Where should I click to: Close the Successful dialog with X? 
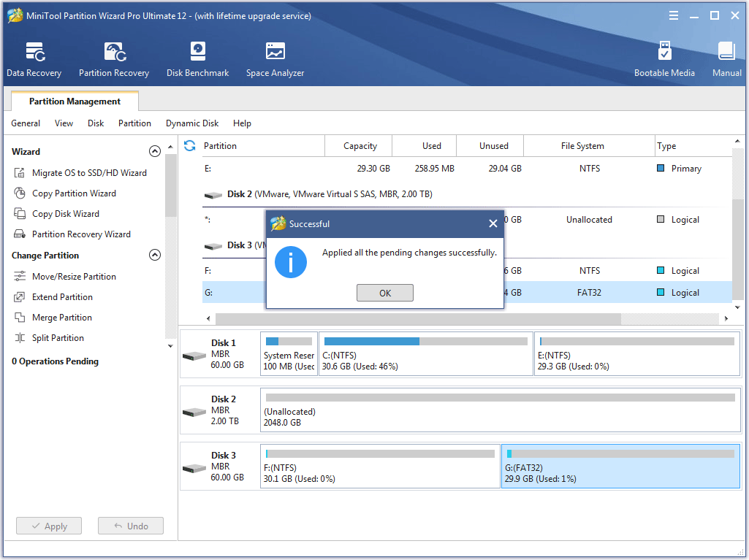point(493,223)
